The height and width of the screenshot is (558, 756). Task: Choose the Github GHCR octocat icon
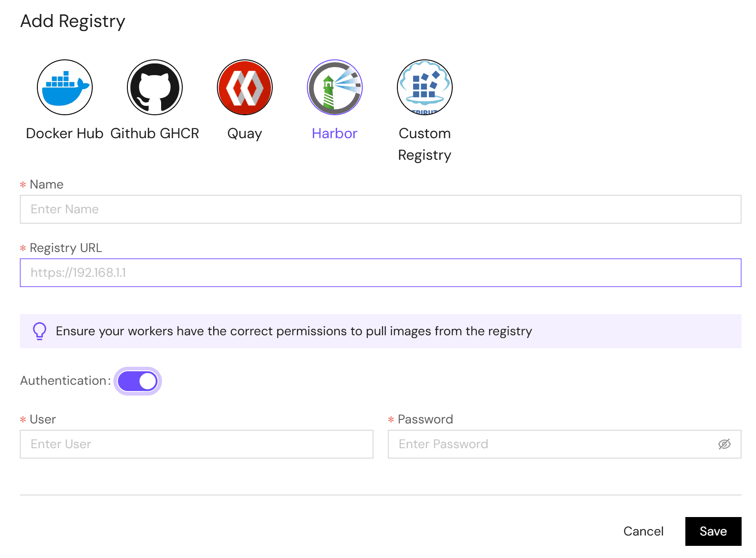coord(155,87)
